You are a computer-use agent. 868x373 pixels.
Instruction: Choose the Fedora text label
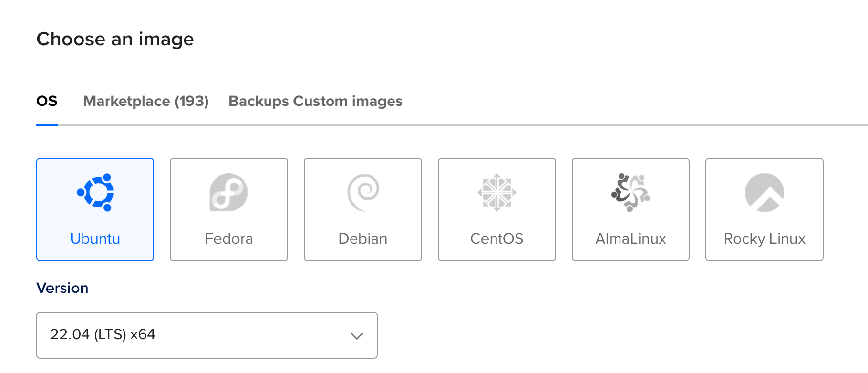(228, 239)
